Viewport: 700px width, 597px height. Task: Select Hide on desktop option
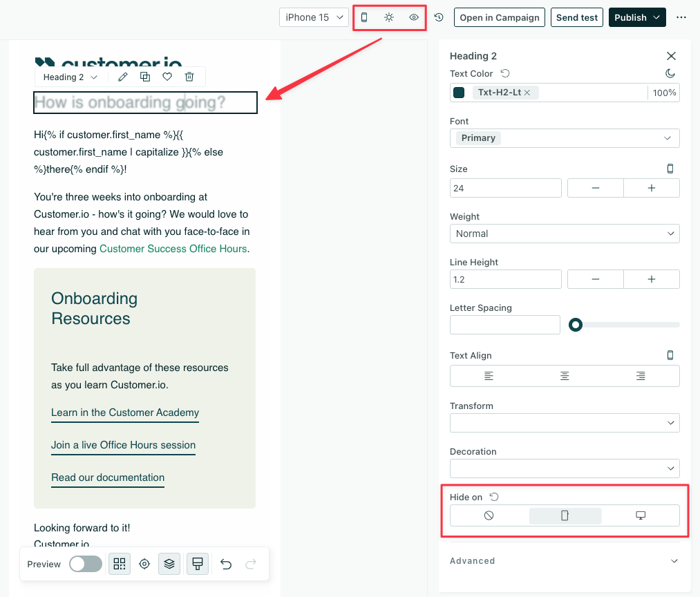click(x=641, y=515)
